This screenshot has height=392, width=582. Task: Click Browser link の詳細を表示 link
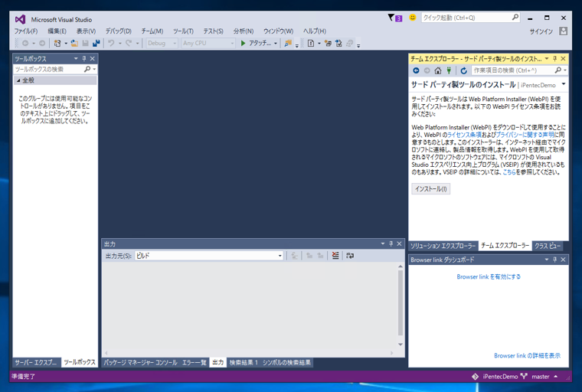coord(527,355)
